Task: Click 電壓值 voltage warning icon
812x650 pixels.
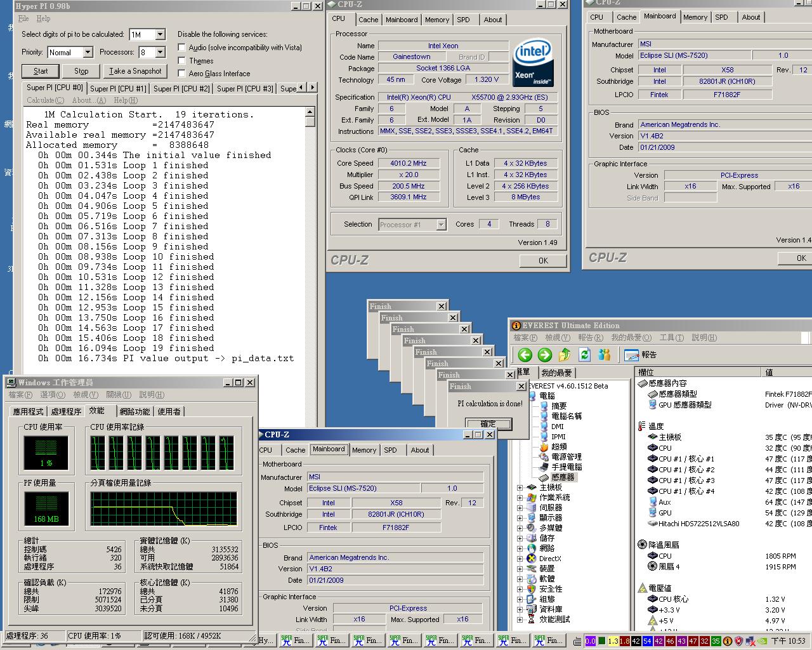Action: point(642,588)
